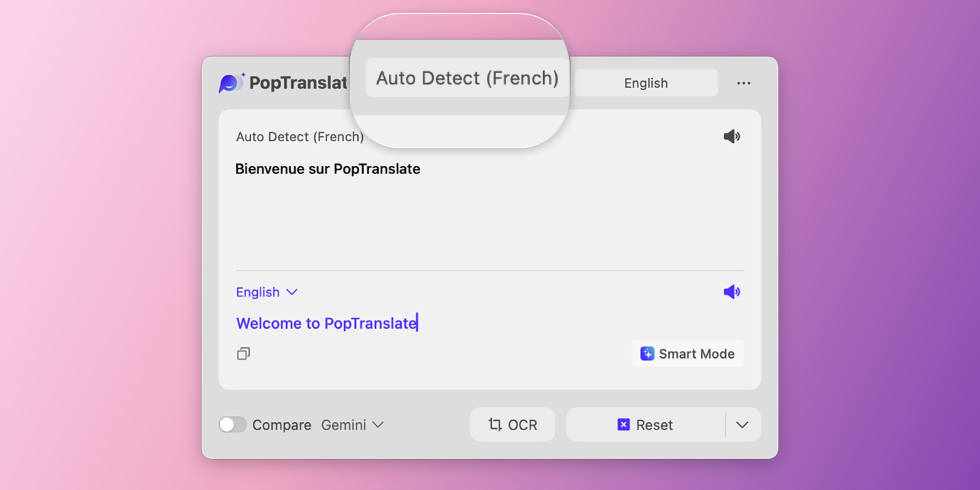Select the English target language in header

tap(646, 83)
